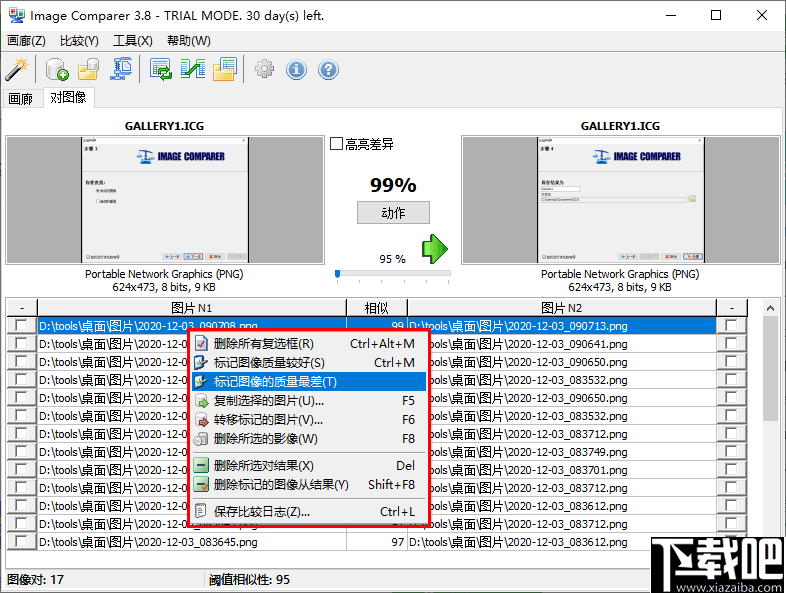This screenshot has width=786, height=593.
Task: Enable the 高亮差异 checkbox
Action: coord(336,144)
